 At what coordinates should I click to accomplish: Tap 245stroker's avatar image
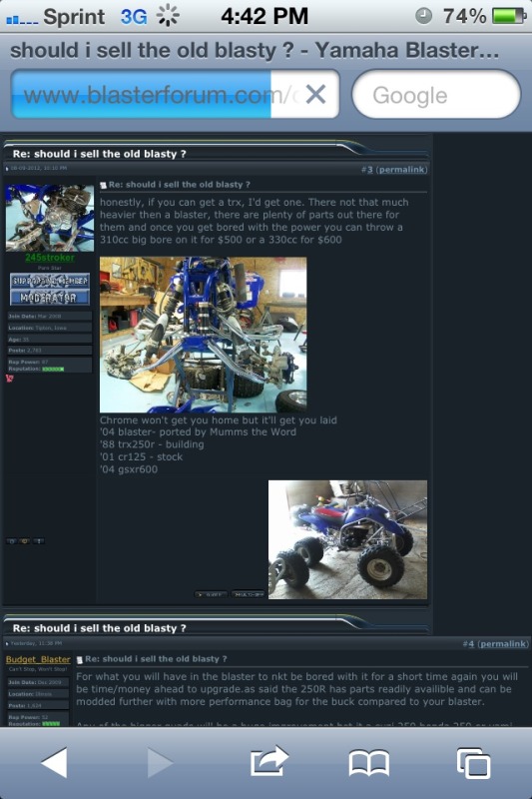coord(50,218)
